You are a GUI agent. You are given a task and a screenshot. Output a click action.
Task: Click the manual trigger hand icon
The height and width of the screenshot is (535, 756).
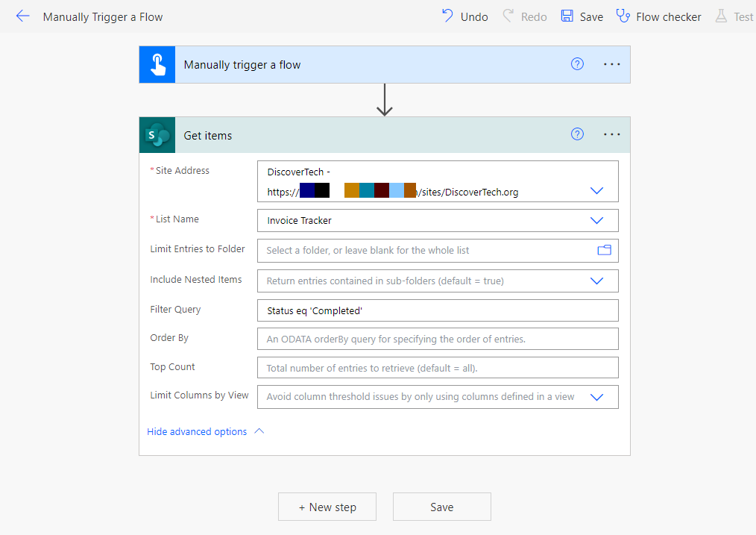click(157, 65)
